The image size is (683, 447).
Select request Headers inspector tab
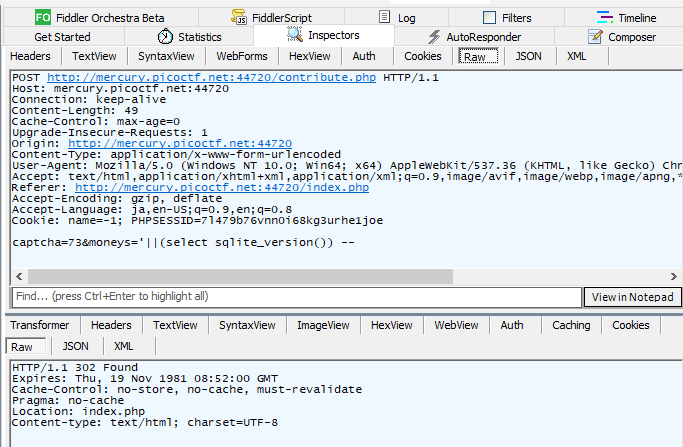[30, 56]
